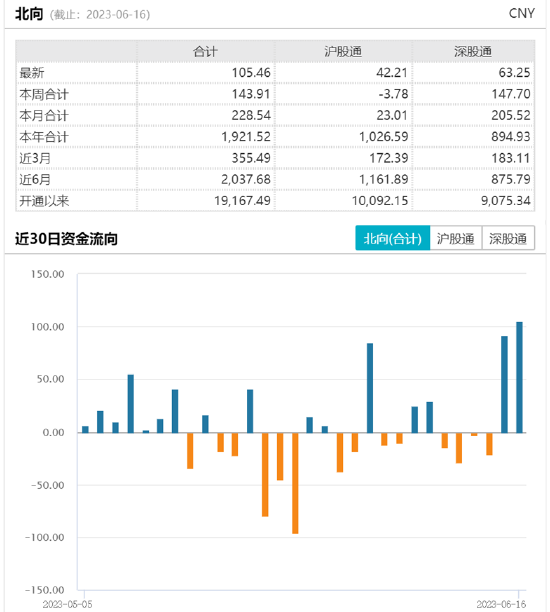Click the 北向 panel title
Viewport: 550px width, 612px height.
click(29, 14)
